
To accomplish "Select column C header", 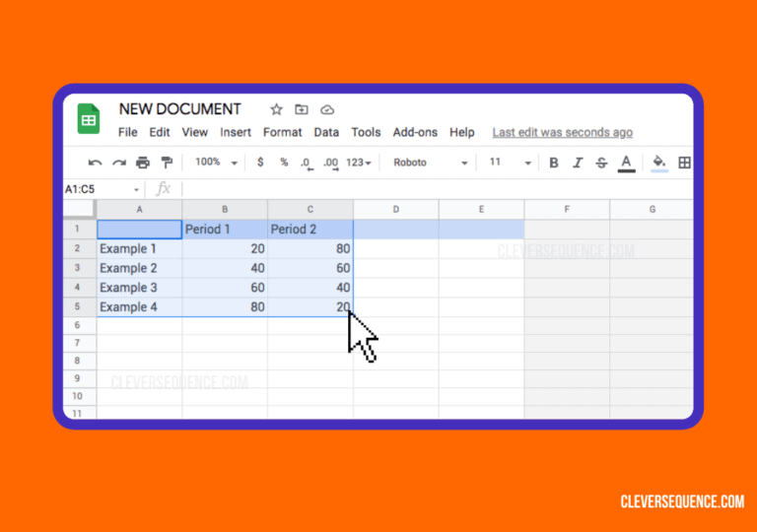I will pyautogui.click(x=310, y=209).
